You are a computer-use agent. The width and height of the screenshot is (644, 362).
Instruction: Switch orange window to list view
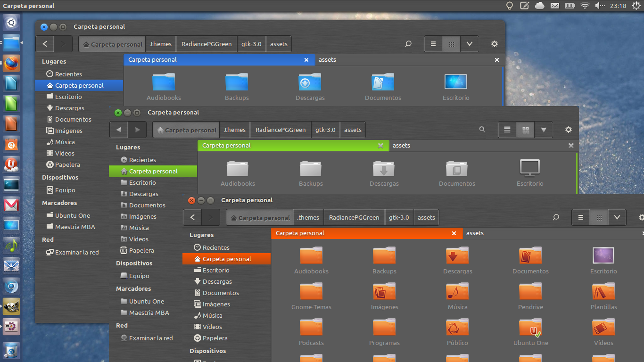pyautogui.click(x=581, y=217)
